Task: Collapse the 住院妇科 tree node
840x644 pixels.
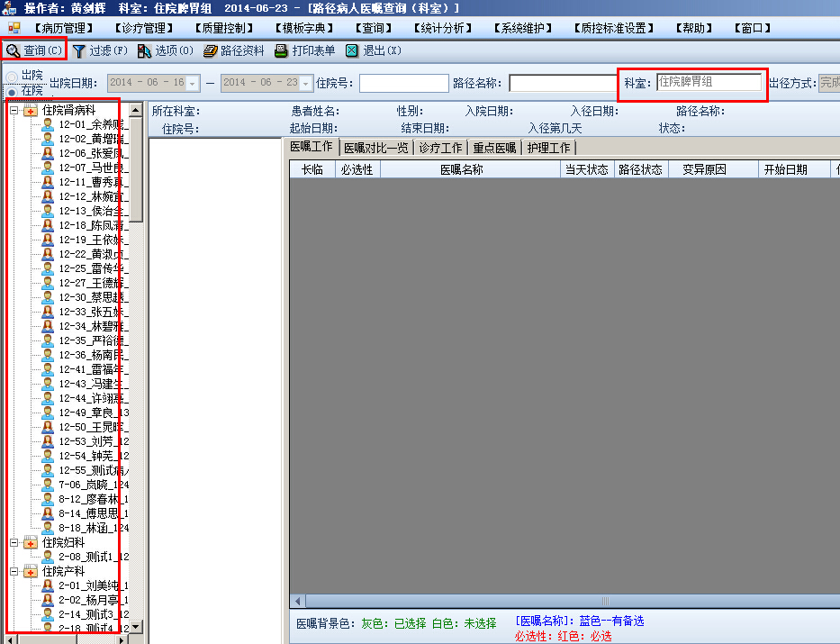Action: tap(14, 543)
